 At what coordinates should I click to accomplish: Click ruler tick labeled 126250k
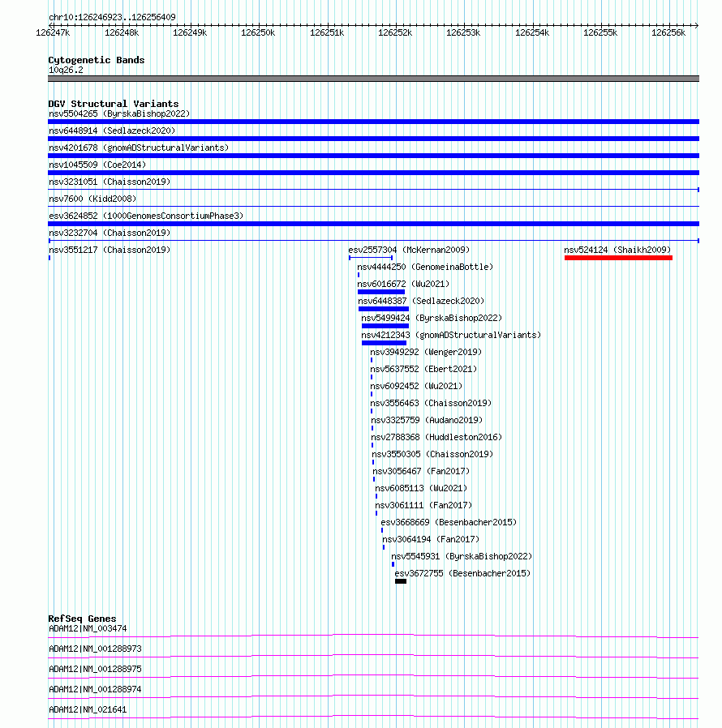point(258,32)
